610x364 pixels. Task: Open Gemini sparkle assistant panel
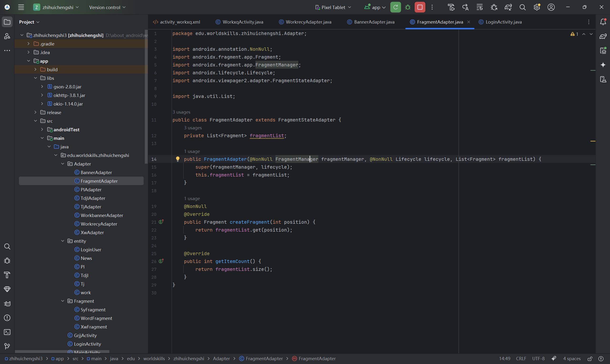[x=603, y=65]
